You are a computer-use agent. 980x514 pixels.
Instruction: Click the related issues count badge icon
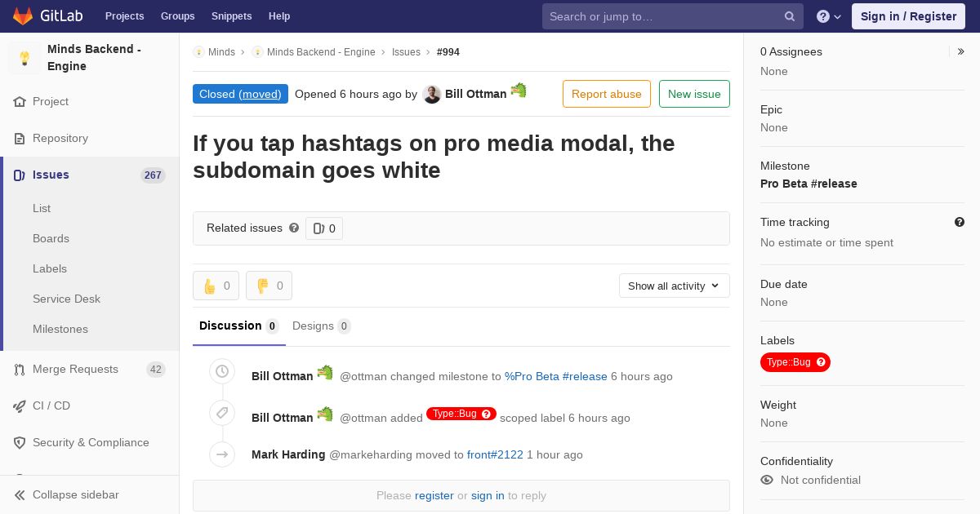tap(324, 228)
